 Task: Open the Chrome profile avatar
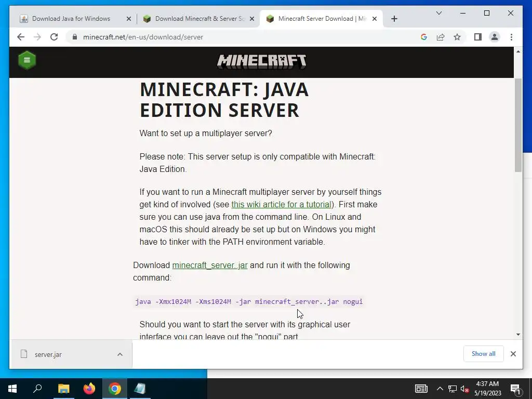[495, 37]
